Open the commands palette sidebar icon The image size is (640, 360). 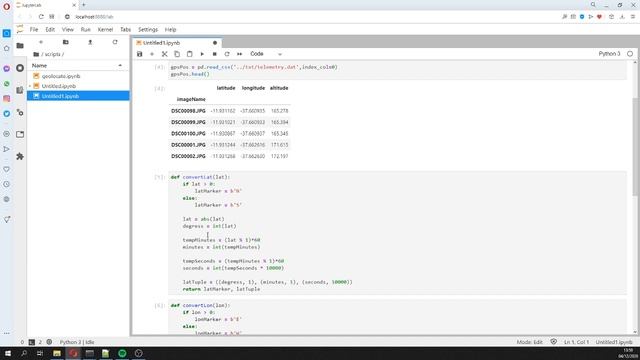point(20,90)
